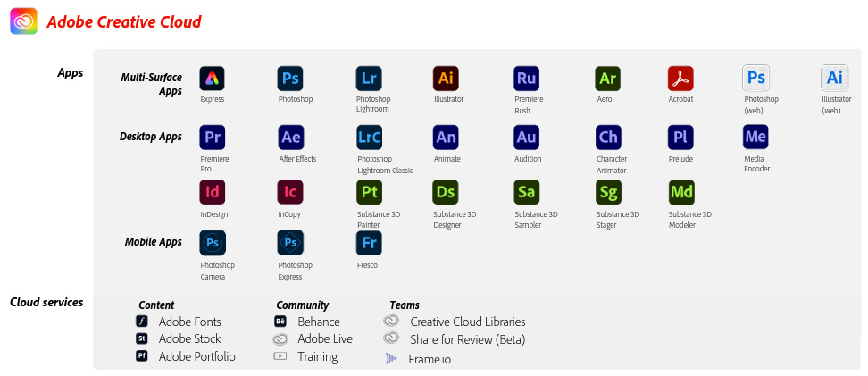The width and height of the screenshot is (868, 376).
Task: Open the Substance 3D Sampler Sa icon
Action: (x=527, y=193)
